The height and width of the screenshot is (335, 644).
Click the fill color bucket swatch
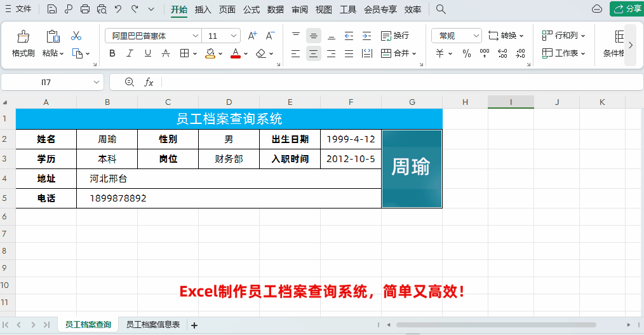210,53
